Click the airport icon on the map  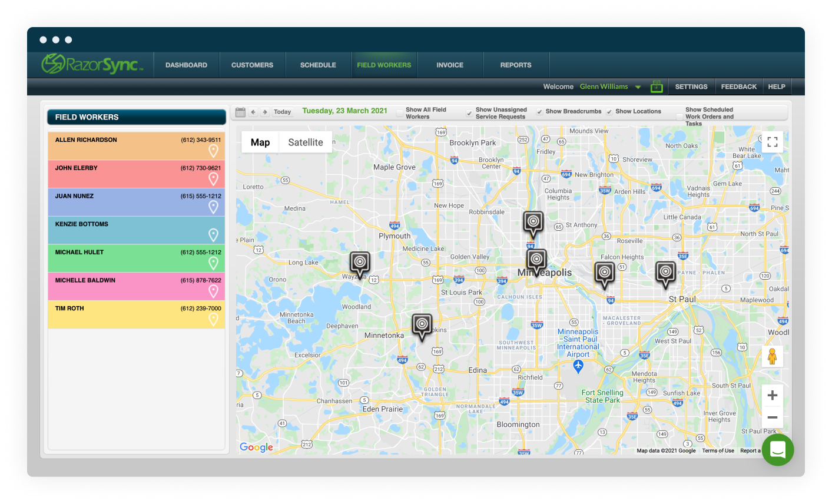tap(578, 367)
